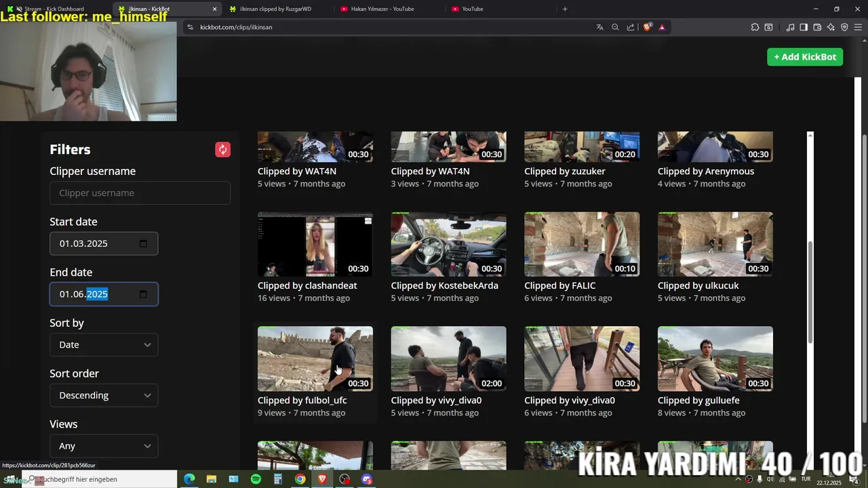The image size is (868, 488).
Task: Open File Explorer from the taskbar
Action: 211,479
